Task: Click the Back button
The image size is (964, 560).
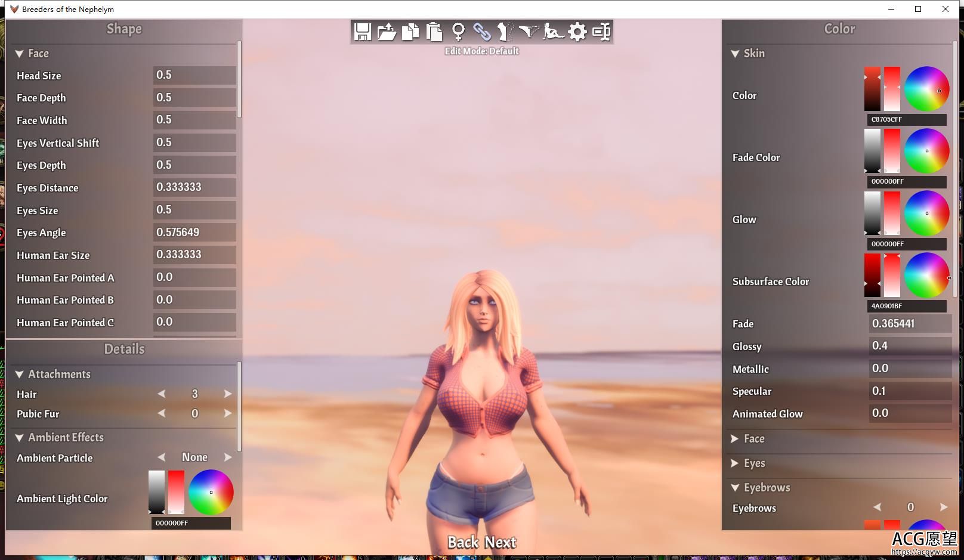Action: tap(463, 542)
